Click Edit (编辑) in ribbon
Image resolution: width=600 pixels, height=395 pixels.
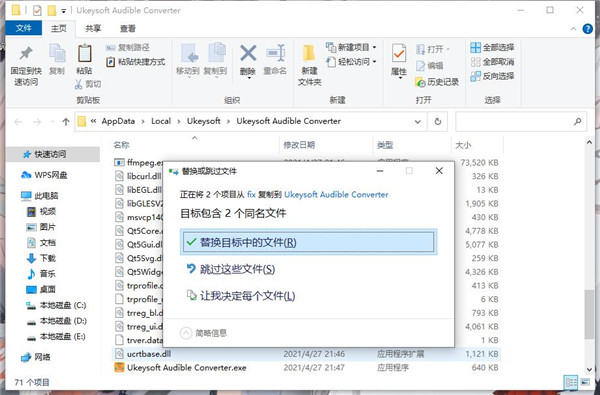tap(429, 65)
